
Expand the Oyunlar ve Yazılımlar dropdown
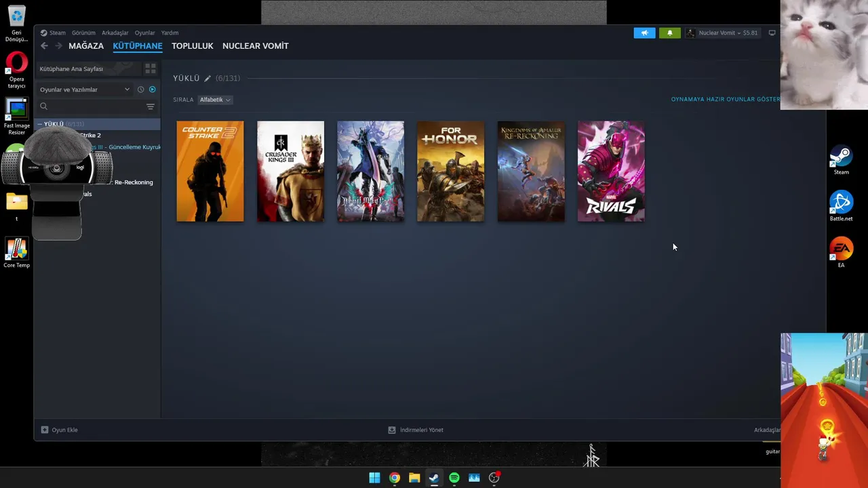(85, 89)
